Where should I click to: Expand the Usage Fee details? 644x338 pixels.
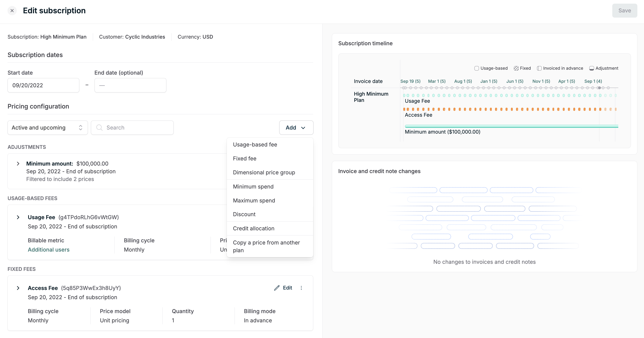pyautogui.click(x=18, y=217)
